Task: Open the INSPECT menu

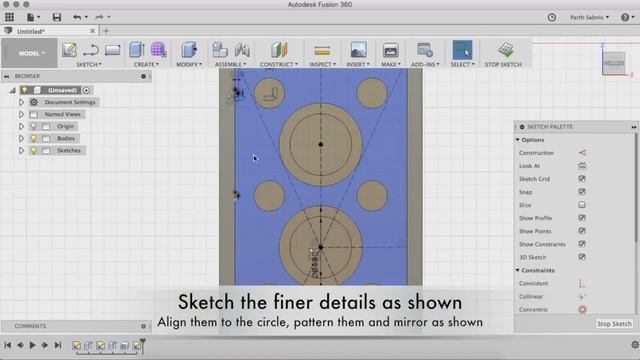Action: tap(322, 64)
